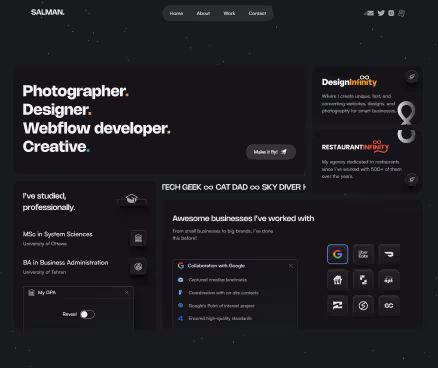Click the icon beside MSc in System Sciences
Screen dimensions: 438x368
pos(138,238)
